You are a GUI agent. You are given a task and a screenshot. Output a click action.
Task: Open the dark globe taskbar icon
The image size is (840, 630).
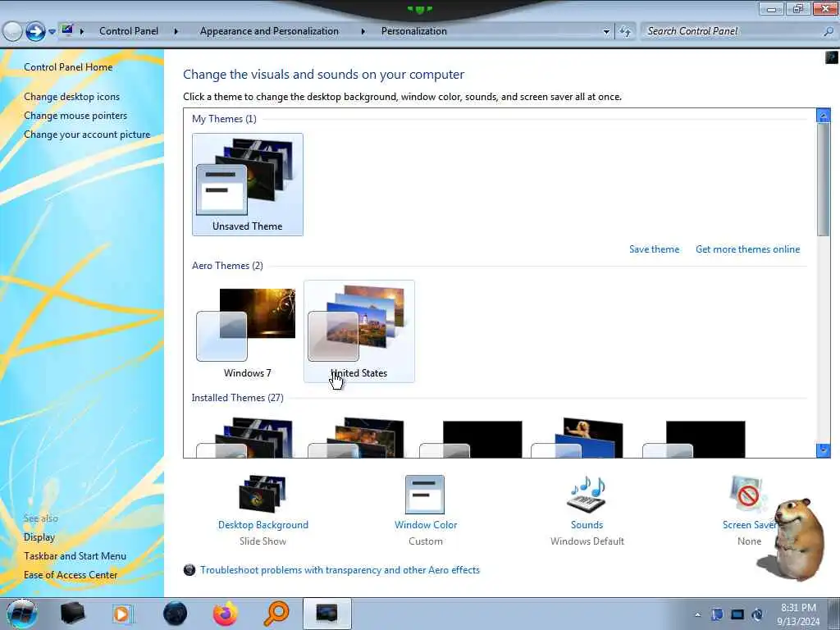[176, 614]
